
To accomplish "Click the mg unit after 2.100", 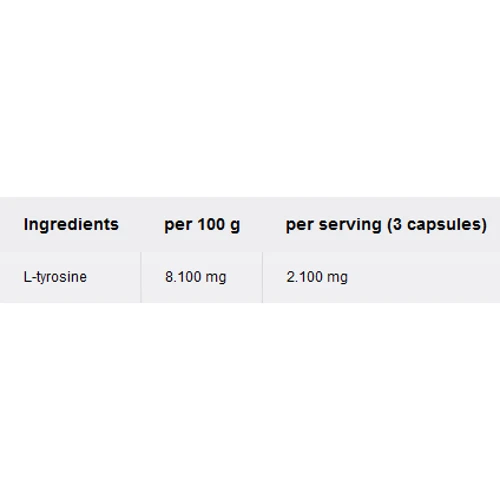I will pyautogui.click(x=337, y=278).
